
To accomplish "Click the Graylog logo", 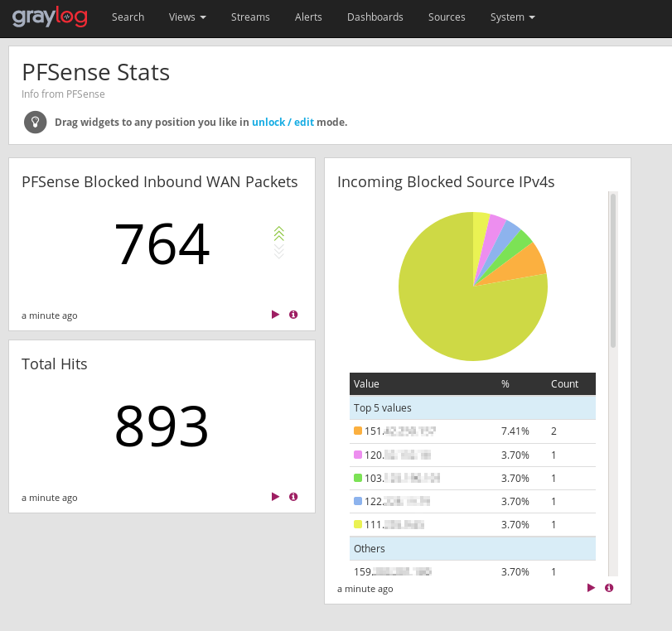I will [x=50, y=17].
